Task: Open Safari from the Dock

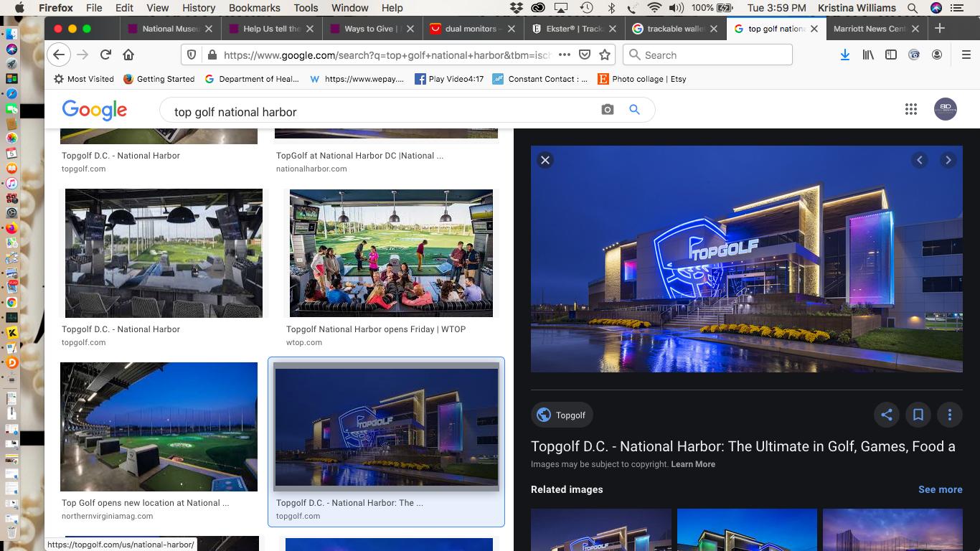Action: tap(11, 94)
